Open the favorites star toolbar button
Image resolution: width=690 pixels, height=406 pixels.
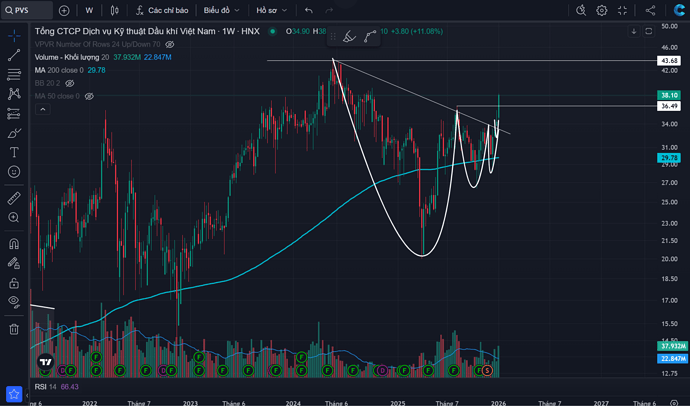point(14,394)
